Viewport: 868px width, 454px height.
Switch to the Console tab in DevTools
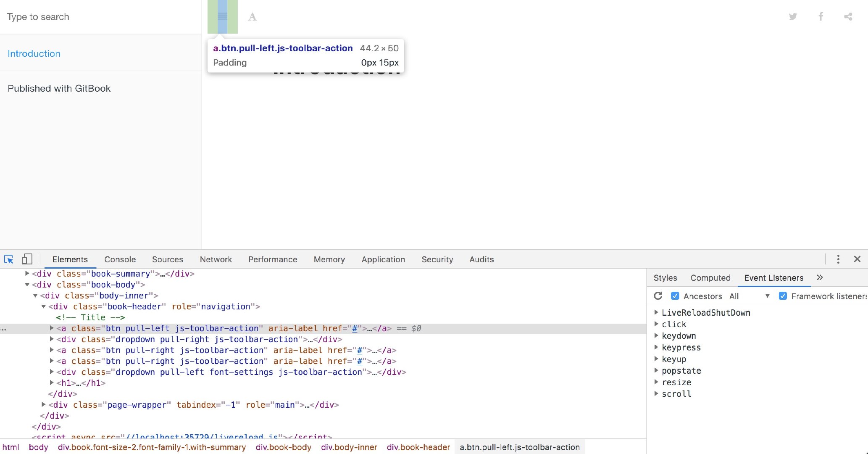point(119,259)
